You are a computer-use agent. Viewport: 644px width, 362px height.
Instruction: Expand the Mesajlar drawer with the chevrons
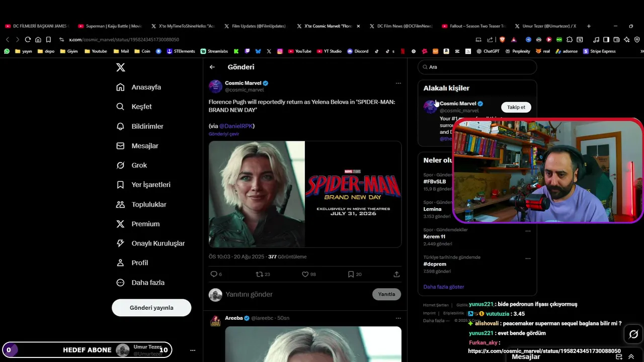click(x=631, y=356)
